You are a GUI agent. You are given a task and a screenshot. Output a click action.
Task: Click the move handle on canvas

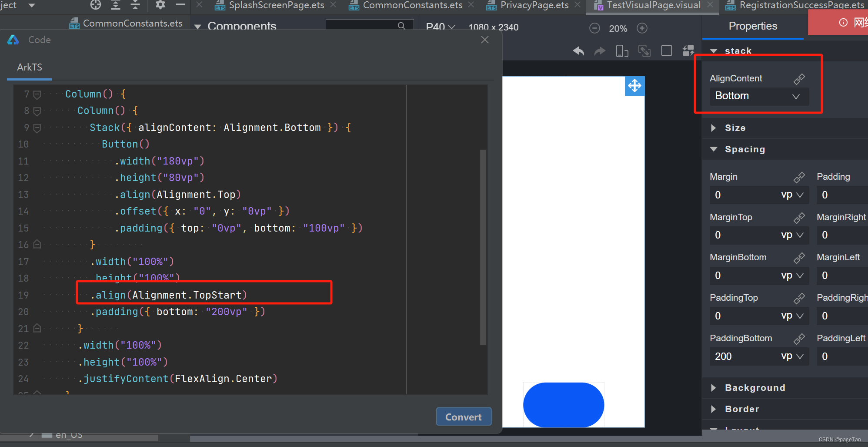(634, 86)
